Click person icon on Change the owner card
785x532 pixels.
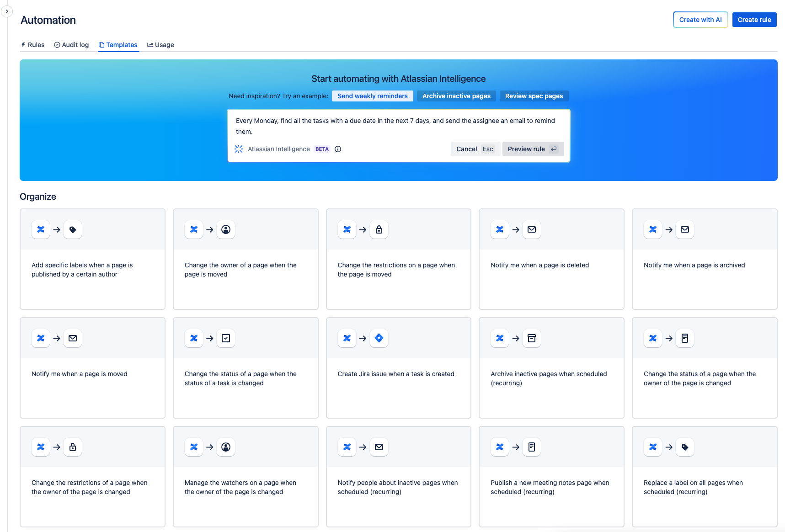point(226,229)
